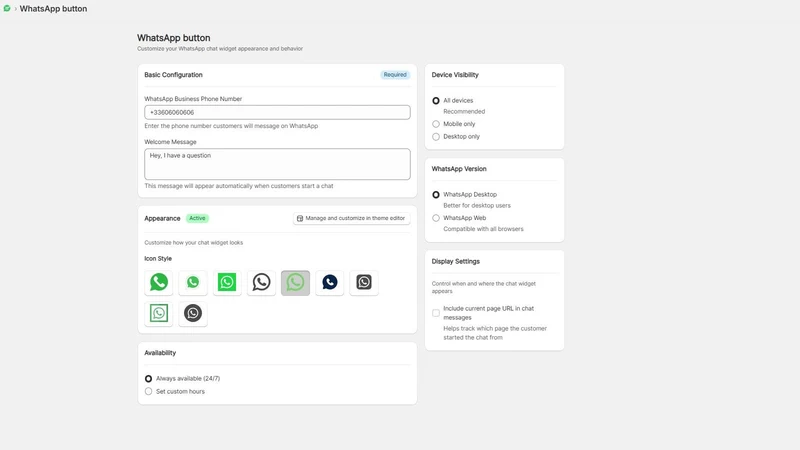The image size is (800, 450).
Task: Select the highlighted gray-background WhatsApp icon style
Action: [295, 283]
